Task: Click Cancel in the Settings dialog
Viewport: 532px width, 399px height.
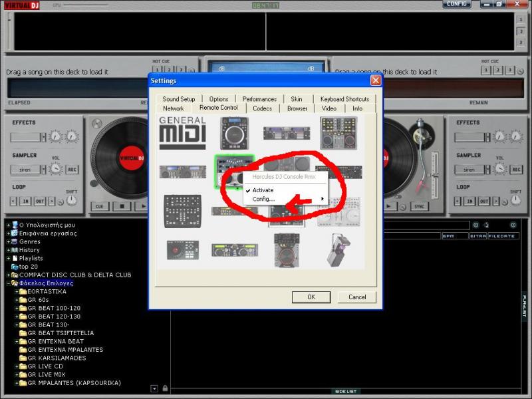Action: click(357, 297)
